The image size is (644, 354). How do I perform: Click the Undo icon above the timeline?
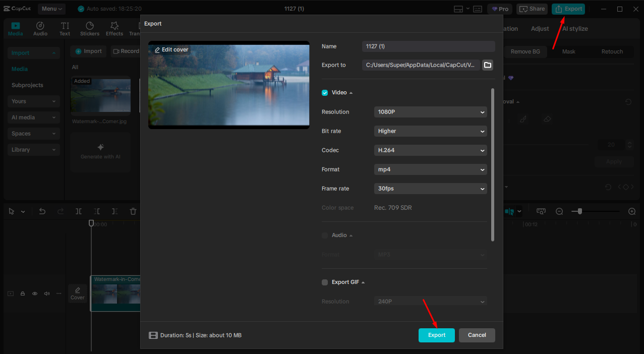(x=42, y=211)
